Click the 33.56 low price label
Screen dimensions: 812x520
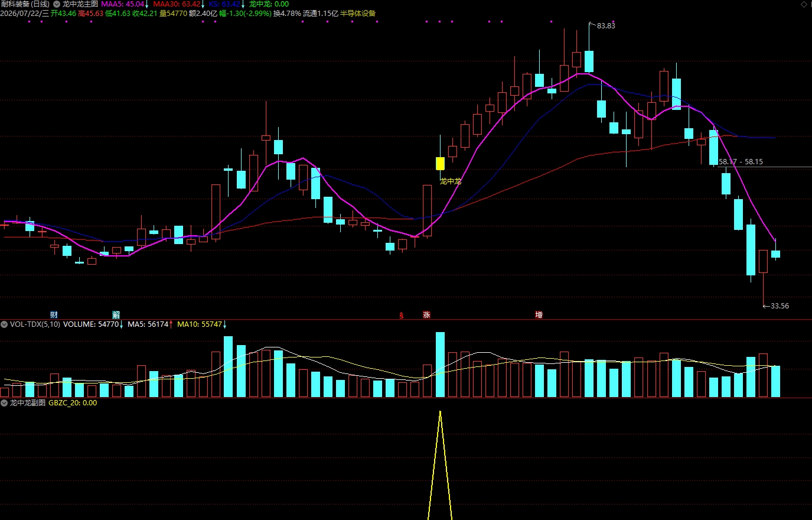780,306
